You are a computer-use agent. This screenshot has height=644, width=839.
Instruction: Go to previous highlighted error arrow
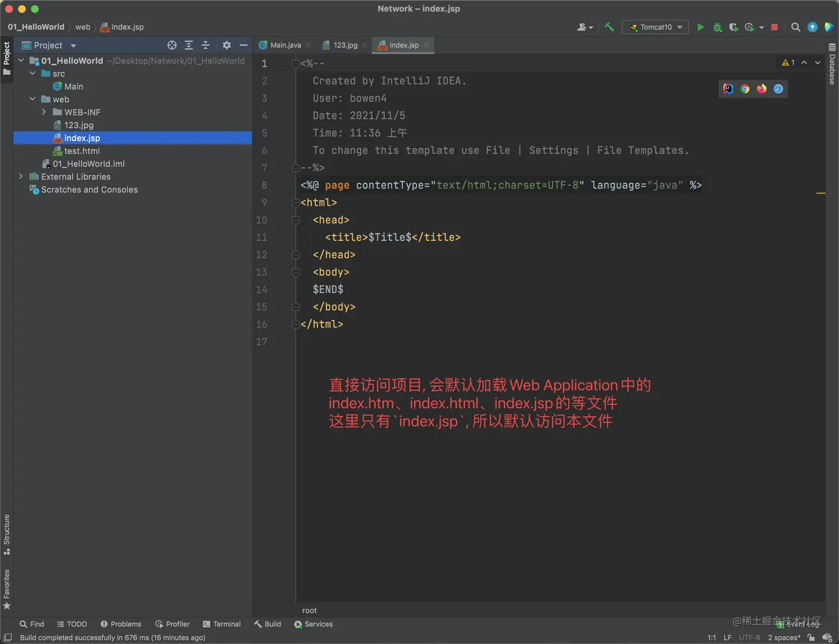pyautogui.click(x=804, y=63)
